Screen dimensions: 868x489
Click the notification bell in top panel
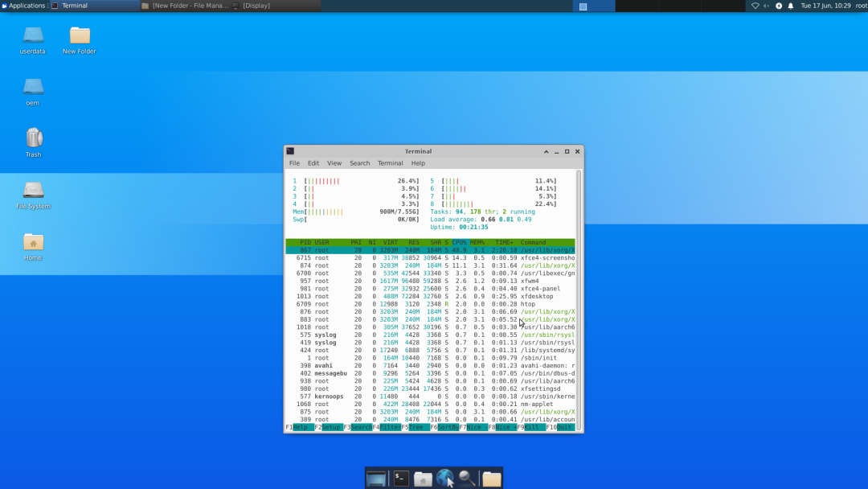click(790, 6)
